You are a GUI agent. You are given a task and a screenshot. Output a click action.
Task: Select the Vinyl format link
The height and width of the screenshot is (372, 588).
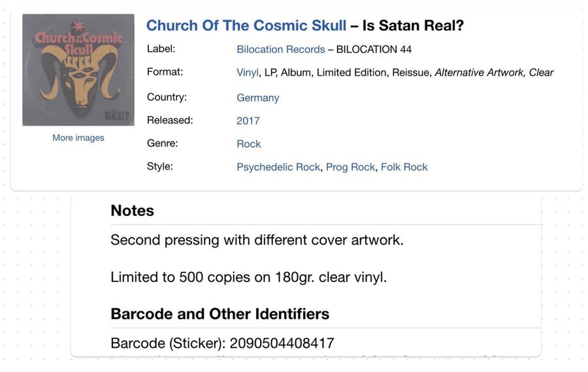click(x=248, y=72)
